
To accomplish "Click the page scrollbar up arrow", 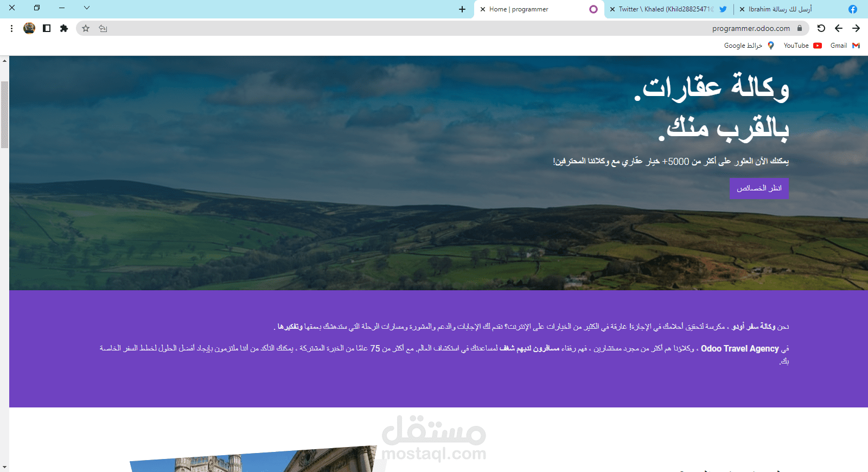I will click(4, 60).
